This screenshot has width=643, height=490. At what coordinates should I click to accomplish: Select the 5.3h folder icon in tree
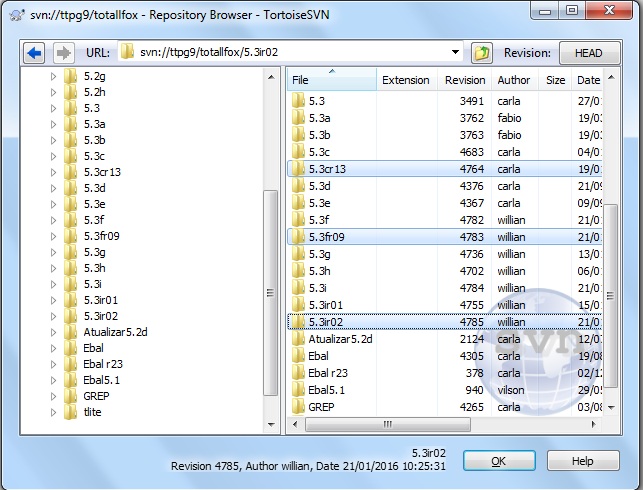71,268
